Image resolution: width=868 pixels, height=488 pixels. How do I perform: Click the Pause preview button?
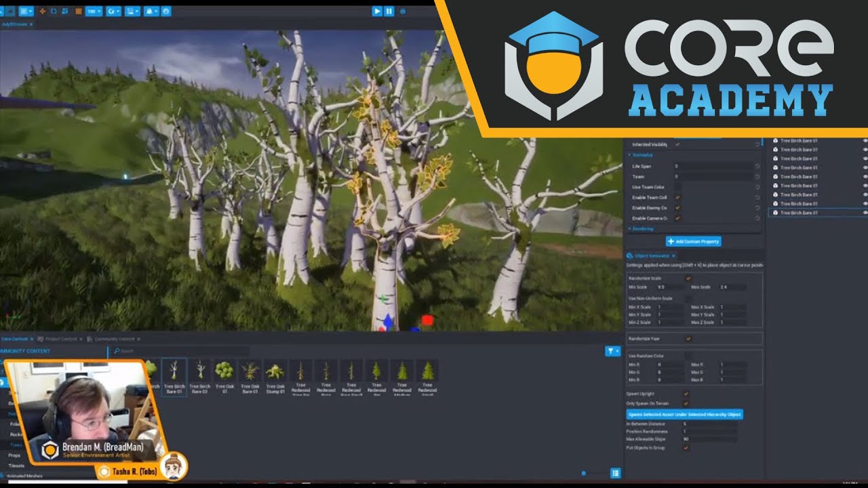(389, 11)
